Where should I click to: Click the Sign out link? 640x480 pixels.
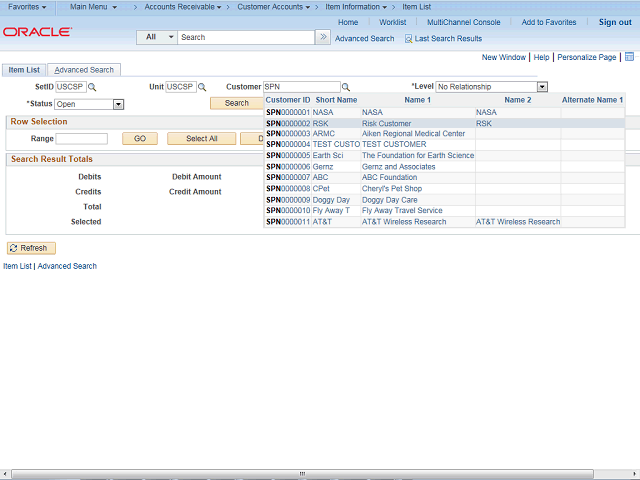(615, 22)
